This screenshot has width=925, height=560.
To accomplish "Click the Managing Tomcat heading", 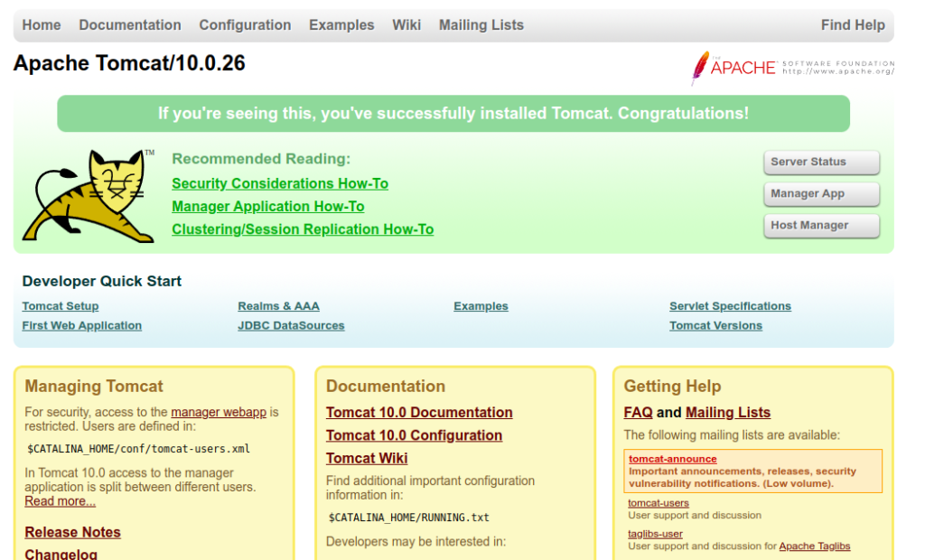I will 94,386.
